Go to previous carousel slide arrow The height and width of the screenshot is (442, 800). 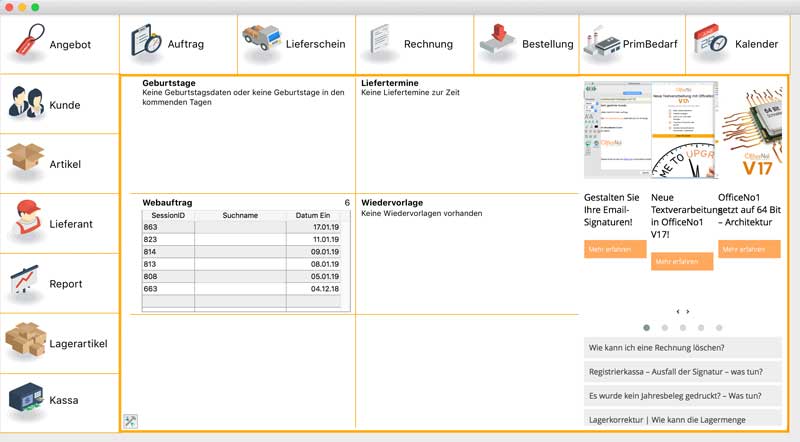(x=678, y=311)
